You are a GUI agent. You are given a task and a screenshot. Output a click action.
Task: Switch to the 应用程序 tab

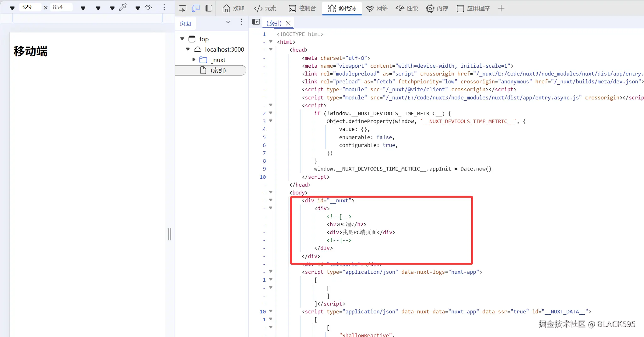(473, 8)
